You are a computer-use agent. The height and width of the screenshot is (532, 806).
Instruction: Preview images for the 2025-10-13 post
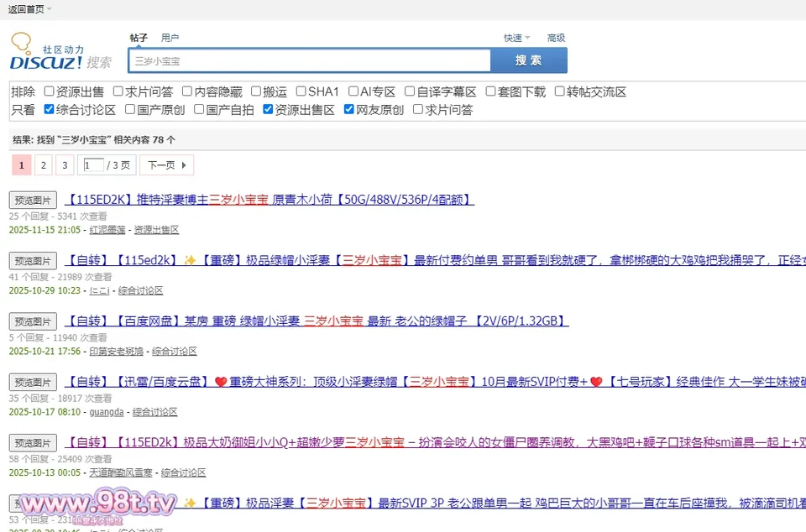[33, 443]
